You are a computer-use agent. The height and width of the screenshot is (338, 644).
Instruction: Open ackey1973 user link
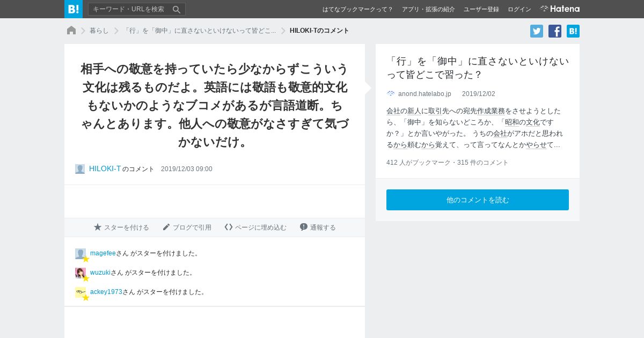point(106,292)
